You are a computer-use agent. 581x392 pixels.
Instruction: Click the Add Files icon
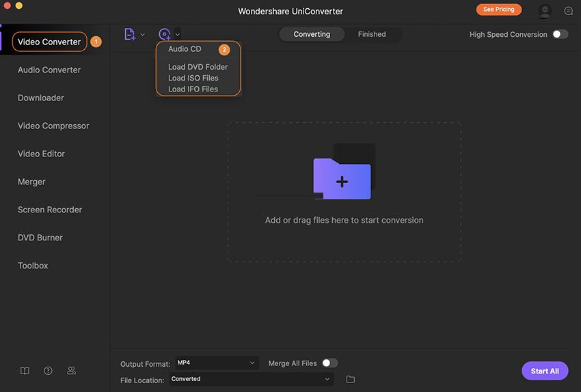click(x=130, y=34)
